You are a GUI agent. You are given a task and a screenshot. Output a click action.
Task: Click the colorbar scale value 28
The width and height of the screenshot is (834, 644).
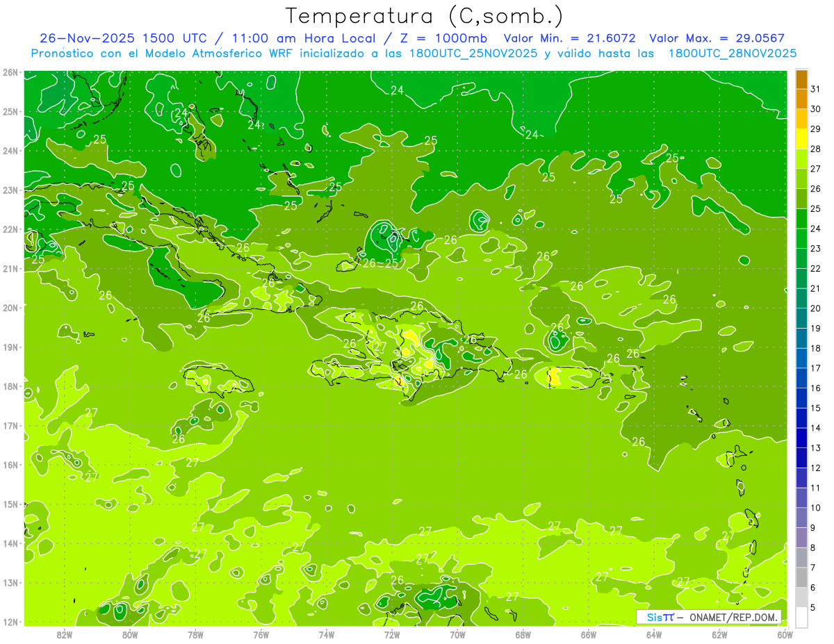click(x=816, y=149)
